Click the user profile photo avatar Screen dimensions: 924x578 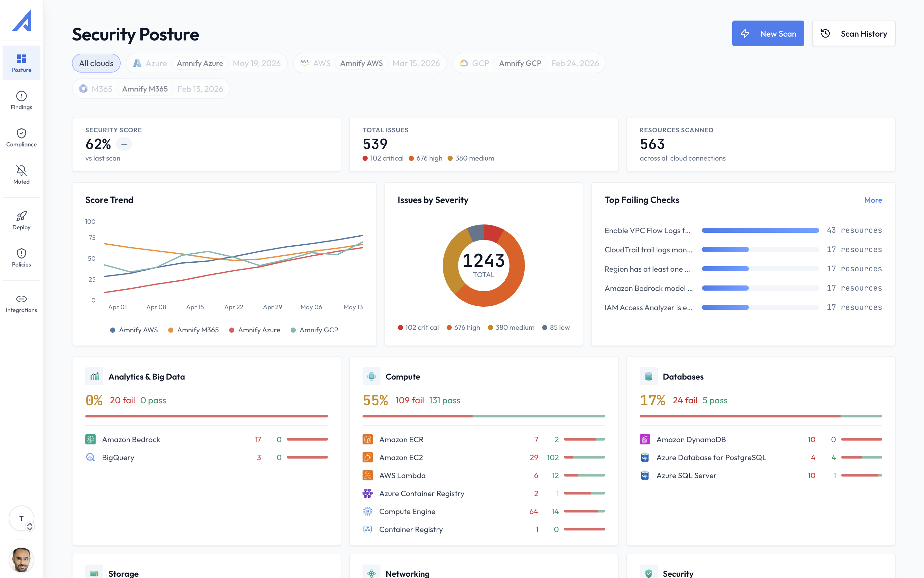[21, 560]
